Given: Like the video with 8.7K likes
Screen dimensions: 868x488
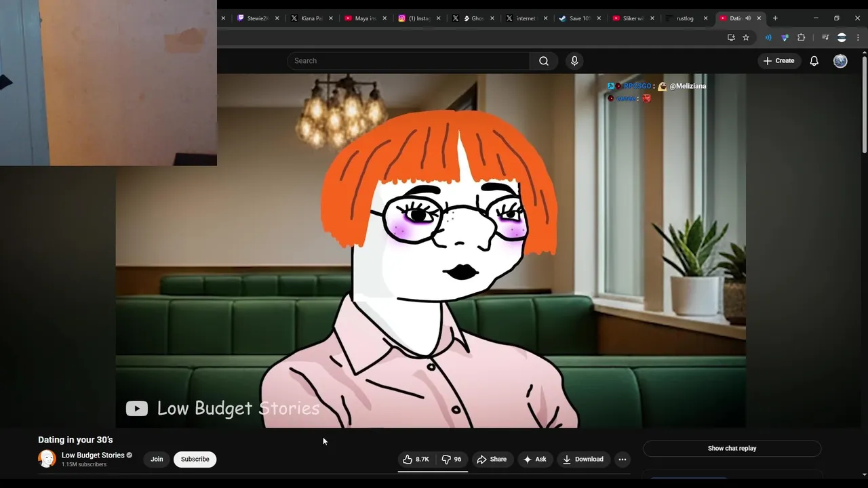Looking at the screenshot, I should point(416,460).
